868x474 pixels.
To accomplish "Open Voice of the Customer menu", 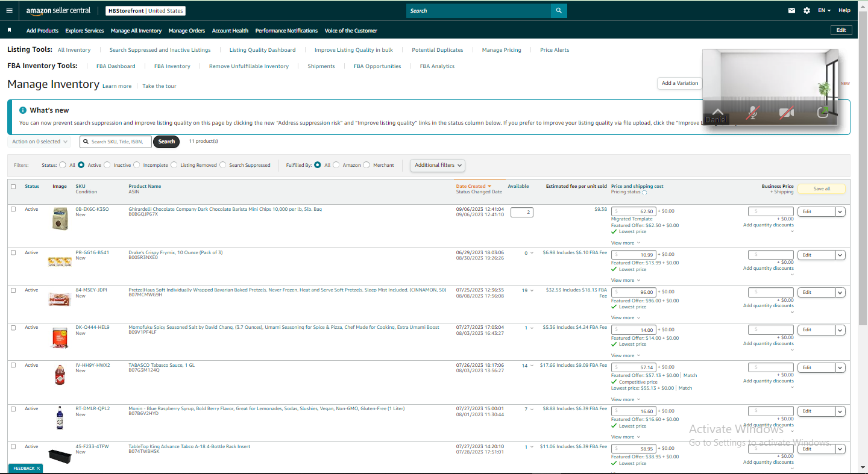I will coord(351,31).
